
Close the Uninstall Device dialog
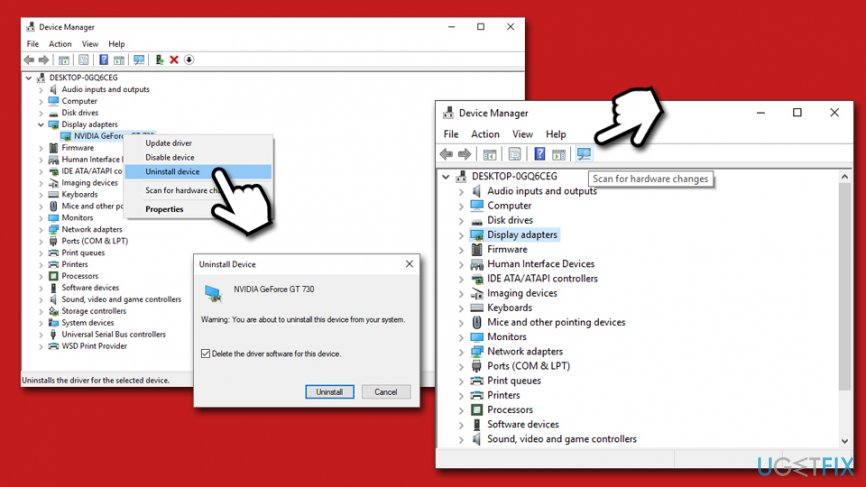pos(409,264)
